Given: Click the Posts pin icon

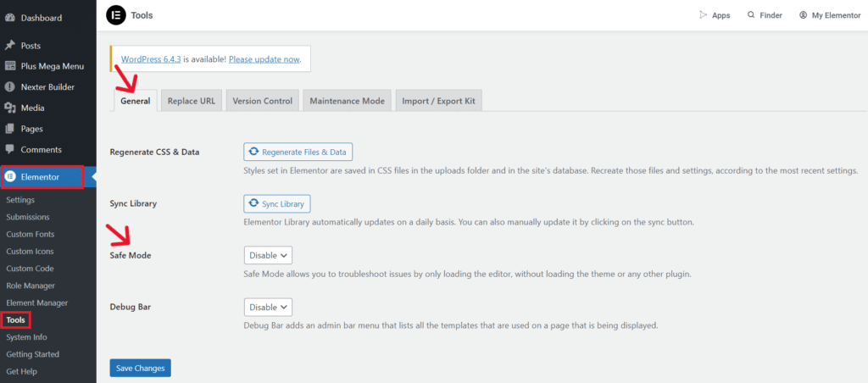Looking at the screenshot, I should point(10,46).
